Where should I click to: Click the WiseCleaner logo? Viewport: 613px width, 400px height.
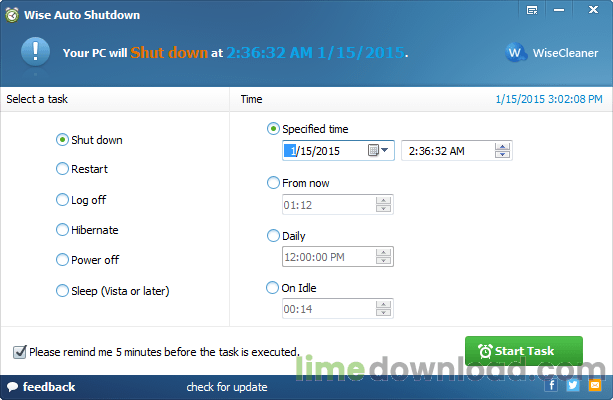pyautogui.click(x=515, y=52)
